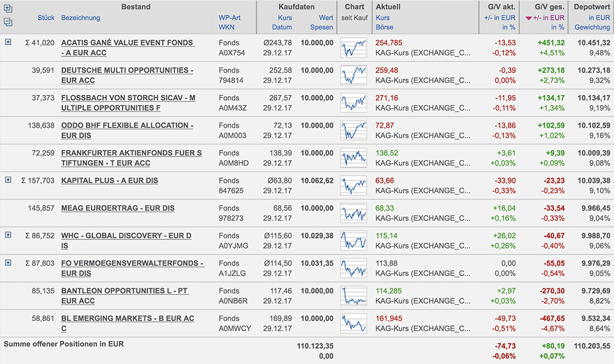Collapse all positions with the minus icon

click(8, 22)
